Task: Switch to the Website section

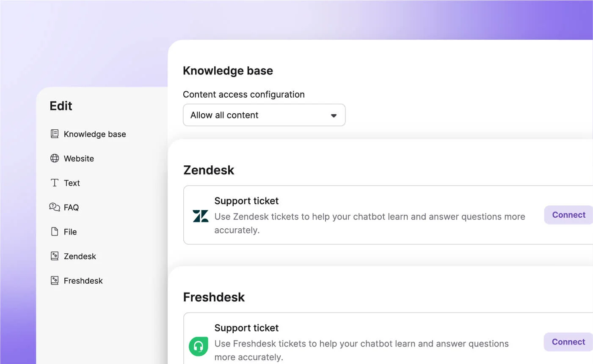Action: click(79, 159)
